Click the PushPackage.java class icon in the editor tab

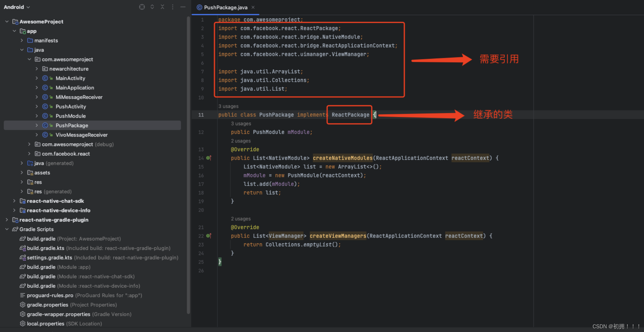click(199, 7)
